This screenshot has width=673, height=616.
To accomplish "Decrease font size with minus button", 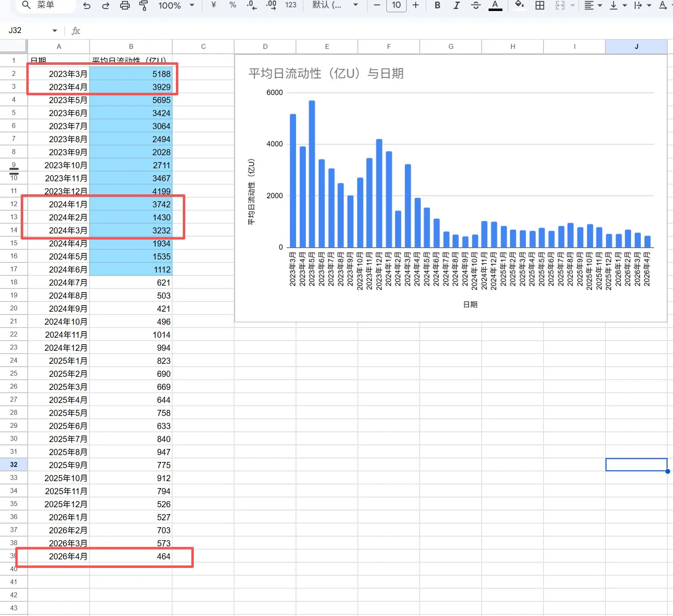I will pyautogui.click(x=377, y=5).
